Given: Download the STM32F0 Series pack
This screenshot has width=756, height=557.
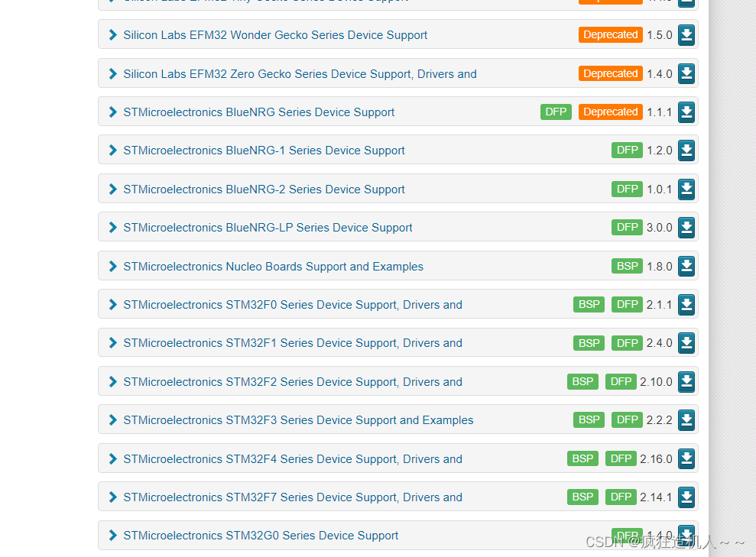Looking at the screenshot, I should (x=686, y=305).
